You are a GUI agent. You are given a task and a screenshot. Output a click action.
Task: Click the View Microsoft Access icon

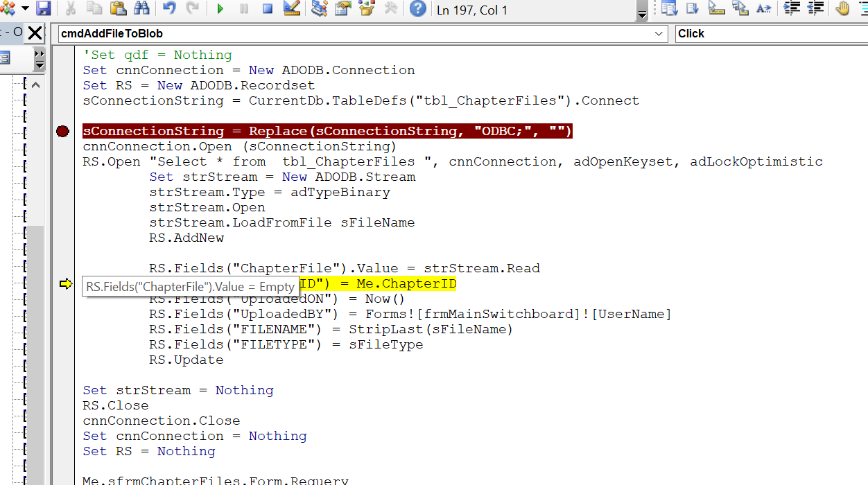8,9
